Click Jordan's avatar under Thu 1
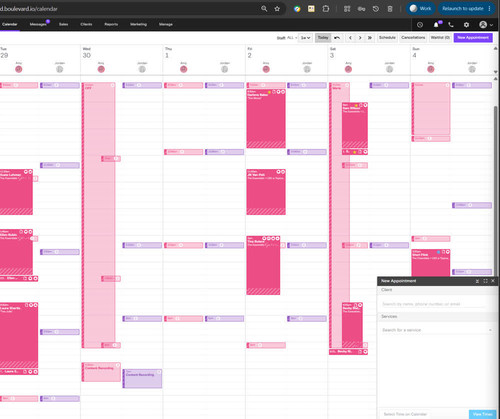Image resolution: width=500 pixels, height=419 pixels. click(225, 69)
